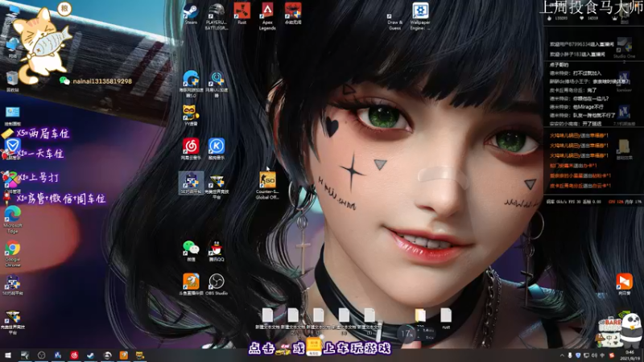Open the 5E platform icon in the left column
Screen dimensions: 644x362
[13, 286]
